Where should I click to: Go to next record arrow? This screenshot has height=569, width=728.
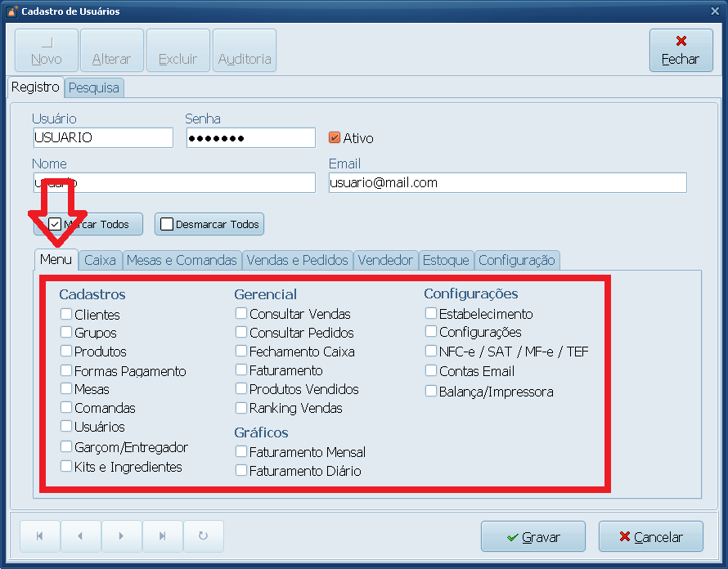[x=121, y=536]
